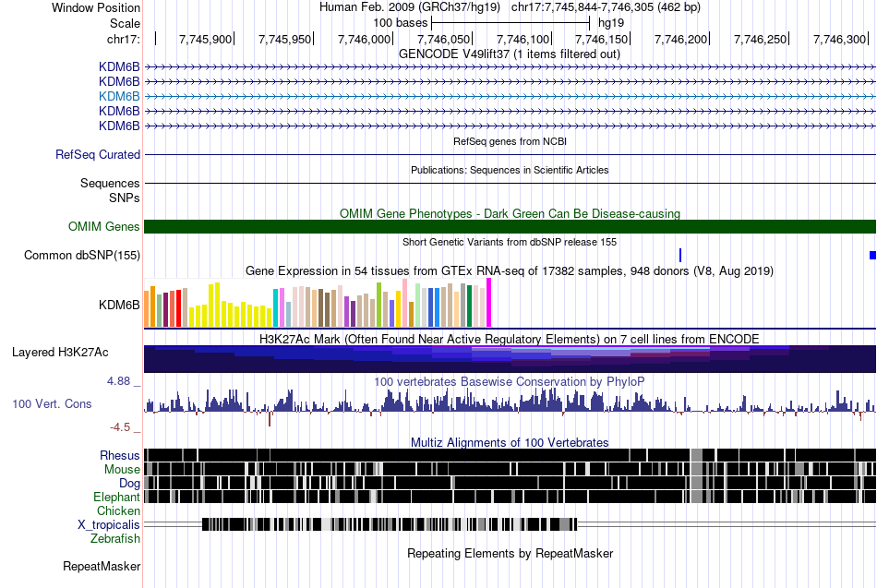Screen dimensions: 877x588
Task: Click the GTEx Gene Expression track title
Action: (510, 271)
